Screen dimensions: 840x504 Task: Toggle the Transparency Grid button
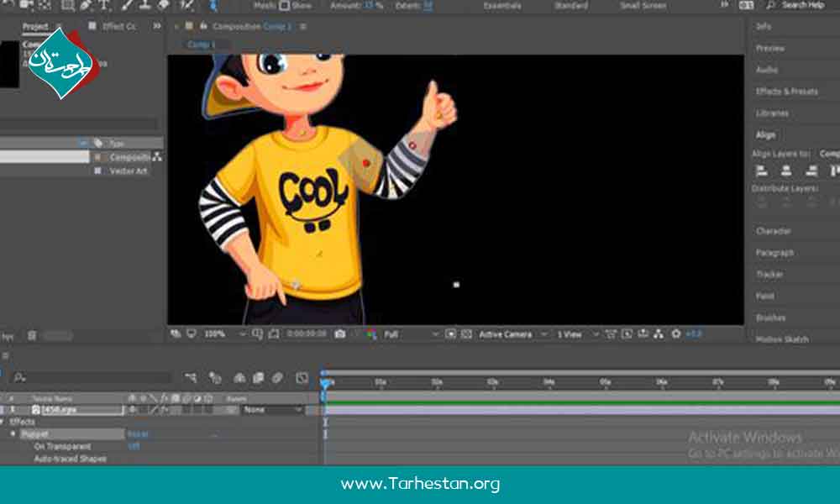(466, 333)
